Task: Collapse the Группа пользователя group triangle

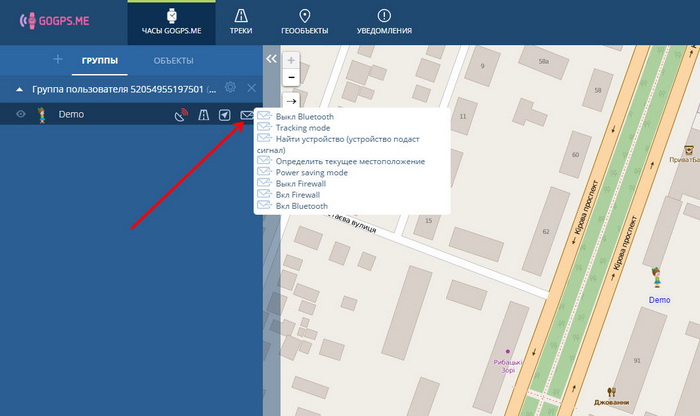Action: pos(20,89)
